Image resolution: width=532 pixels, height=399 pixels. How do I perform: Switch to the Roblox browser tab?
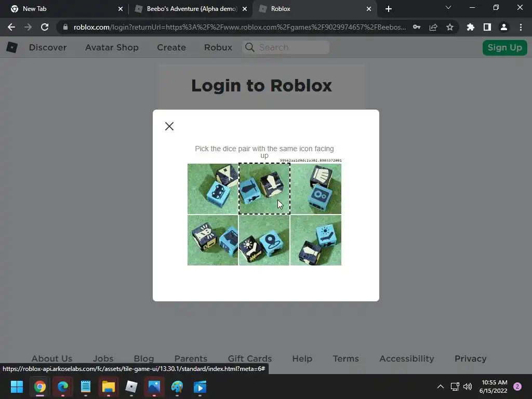(314, 9)
